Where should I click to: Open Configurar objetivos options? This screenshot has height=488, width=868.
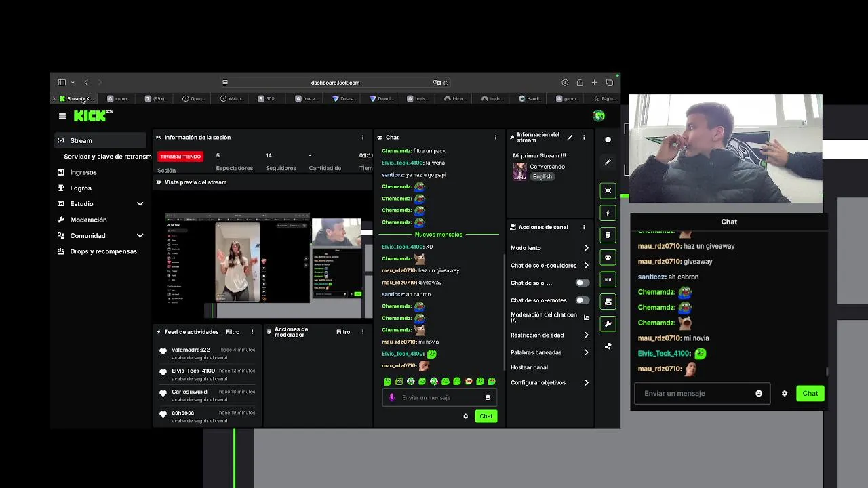(x=549, y=382)
